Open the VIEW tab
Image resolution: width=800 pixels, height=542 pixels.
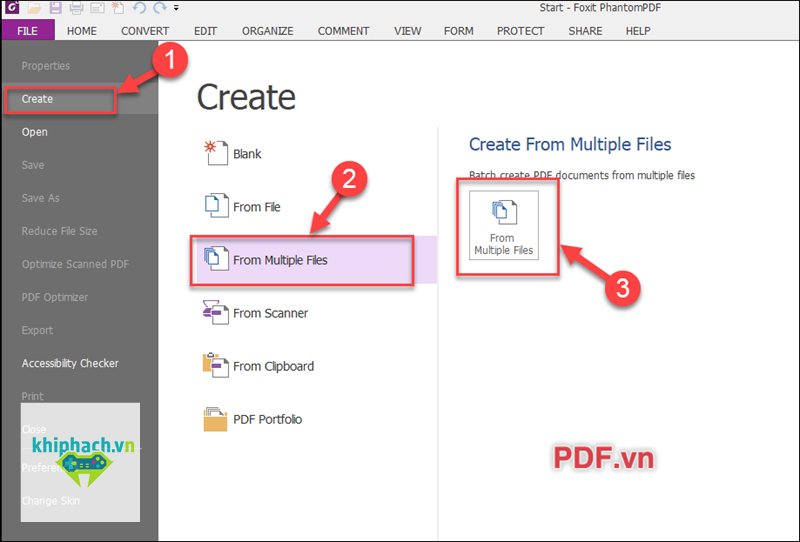[x=408, y=31]
